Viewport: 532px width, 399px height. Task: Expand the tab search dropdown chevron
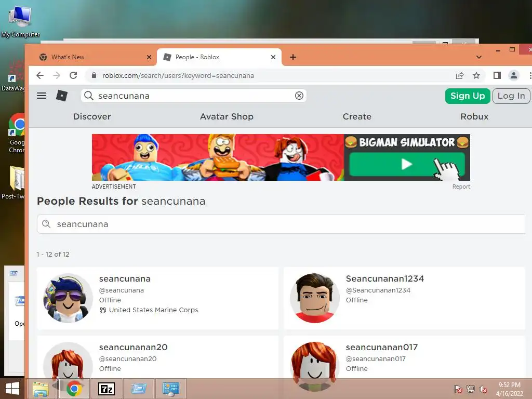[478, 57]
